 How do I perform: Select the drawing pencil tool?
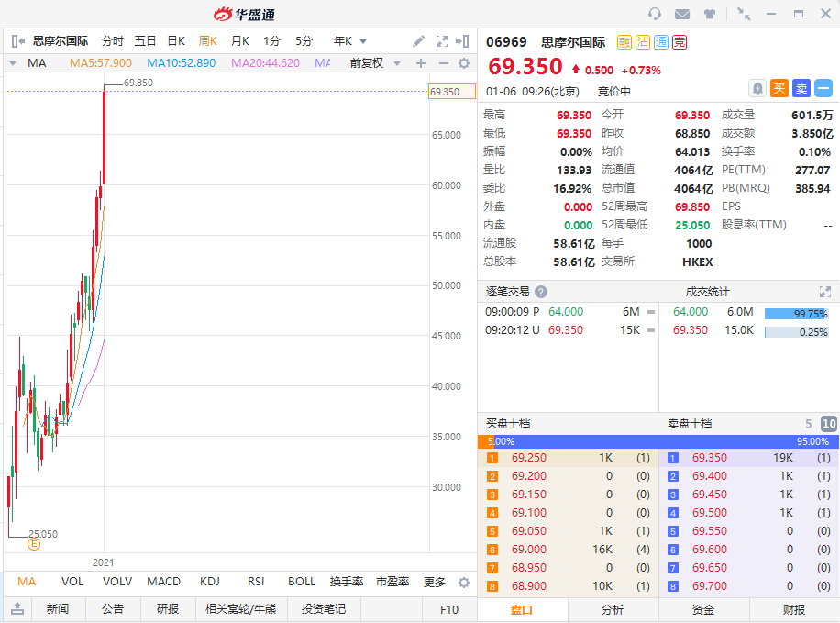pyautogui.click(x=418, y=41)
